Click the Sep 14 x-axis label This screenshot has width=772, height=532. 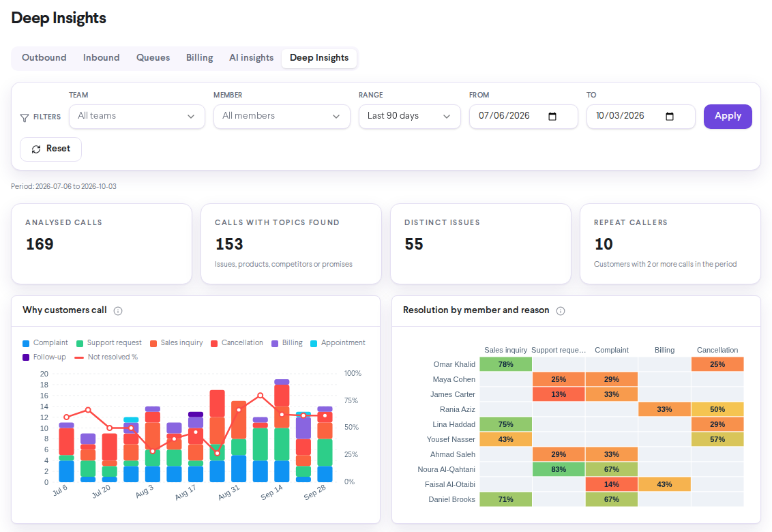click(x=272, y=492)
